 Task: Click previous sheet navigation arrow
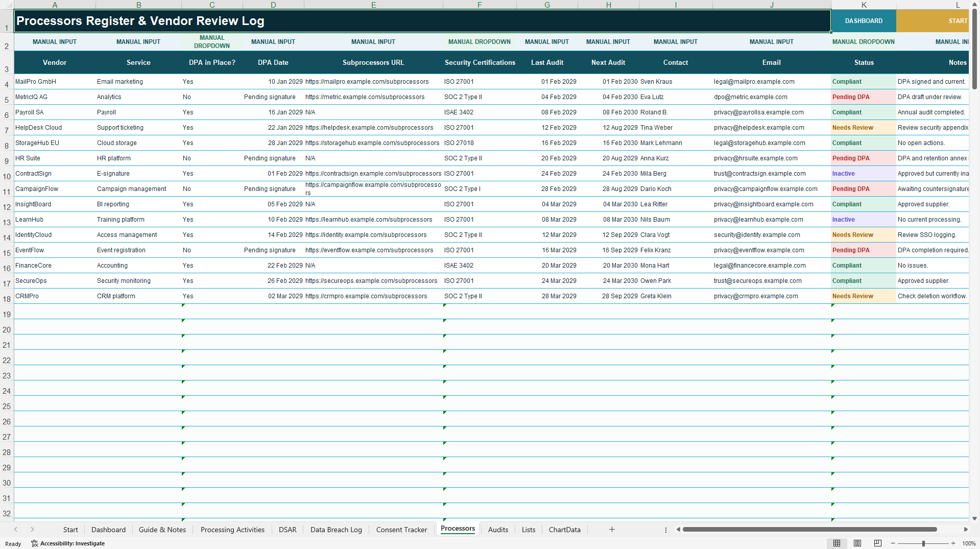pos(16,530)
